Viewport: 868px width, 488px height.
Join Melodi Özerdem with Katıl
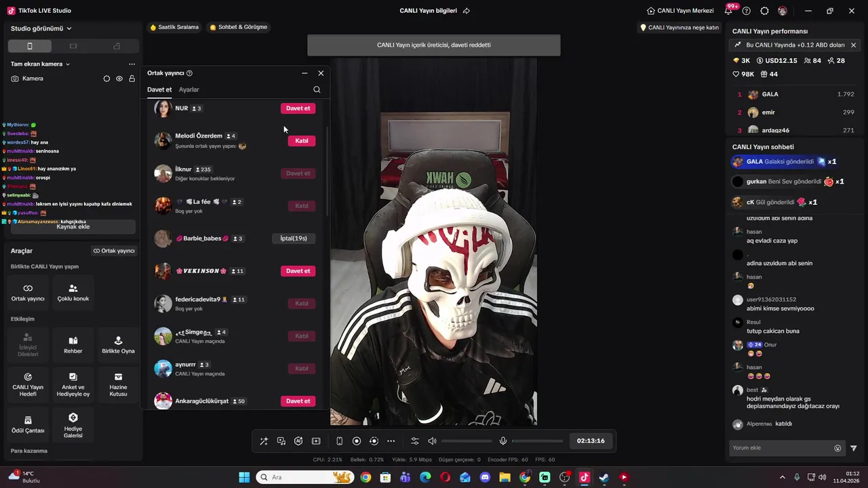[302, 141]
